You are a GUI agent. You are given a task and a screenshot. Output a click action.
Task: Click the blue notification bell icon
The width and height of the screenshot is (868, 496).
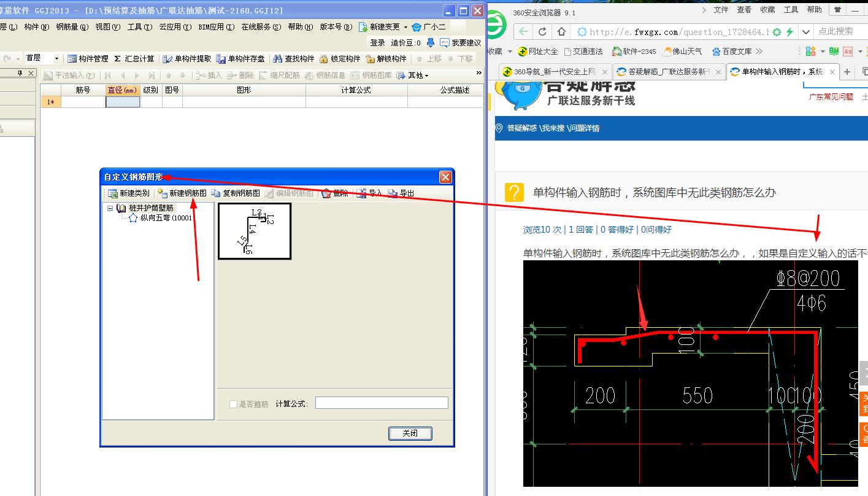pyautogui.click(x=431, y=42)
